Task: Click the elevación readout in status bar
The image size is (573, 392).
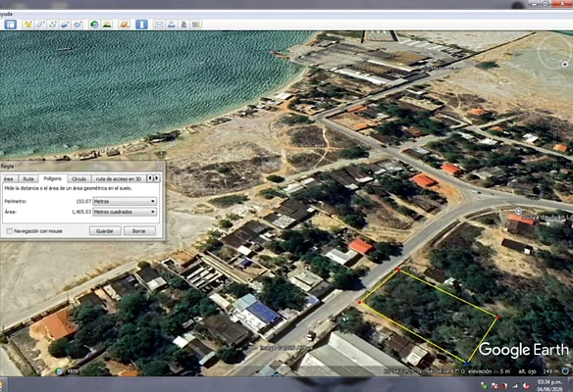Action: point(489,371)
